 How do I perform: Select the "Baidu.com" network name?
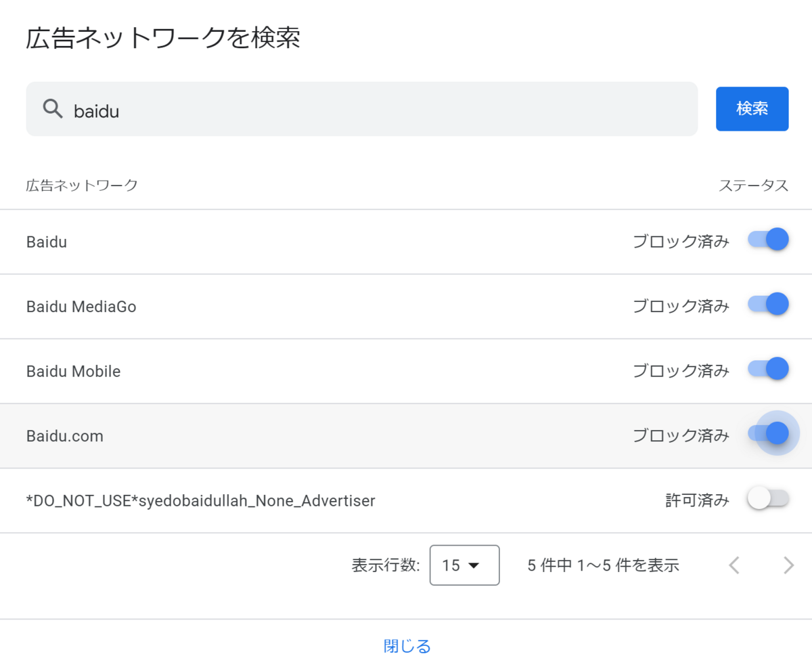click(65, 436)
